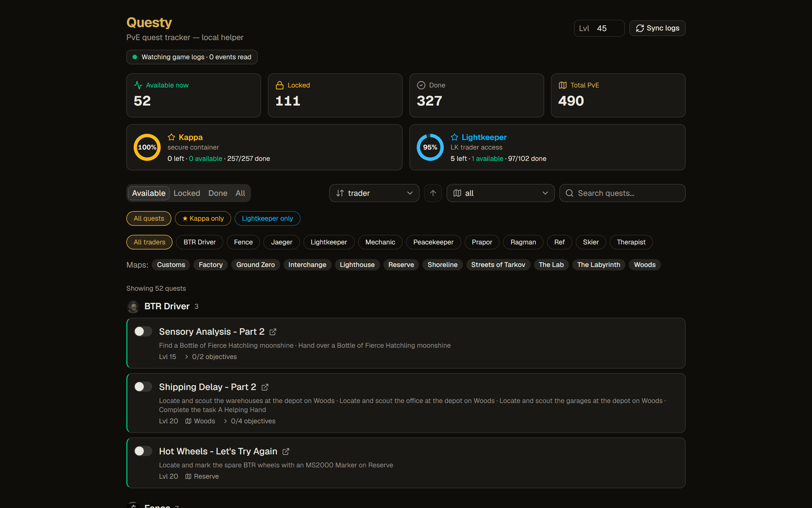The width and height of the screenshot is (812, 508).
Task: Filter by the Ref trader chip
Action: point(559,242)
